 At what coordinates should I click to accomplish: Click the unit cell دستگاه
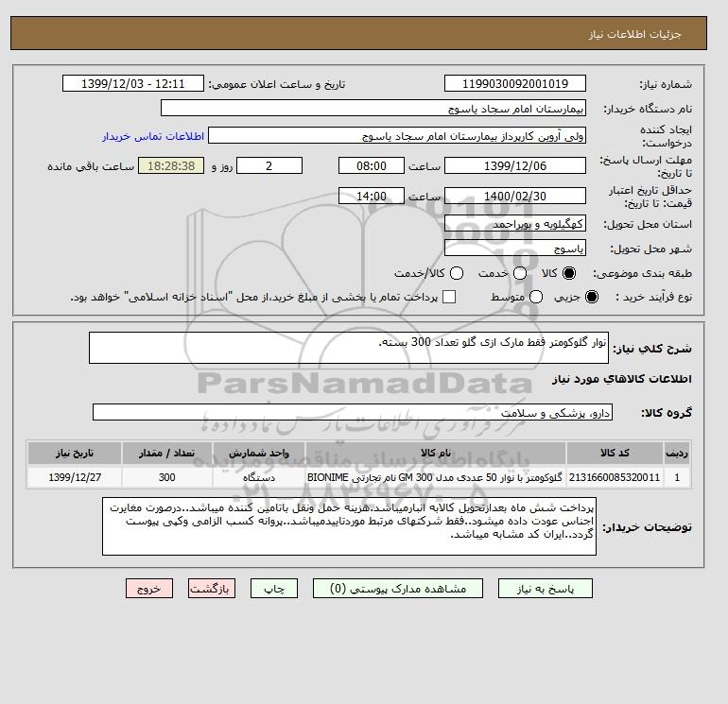(259, 477)
